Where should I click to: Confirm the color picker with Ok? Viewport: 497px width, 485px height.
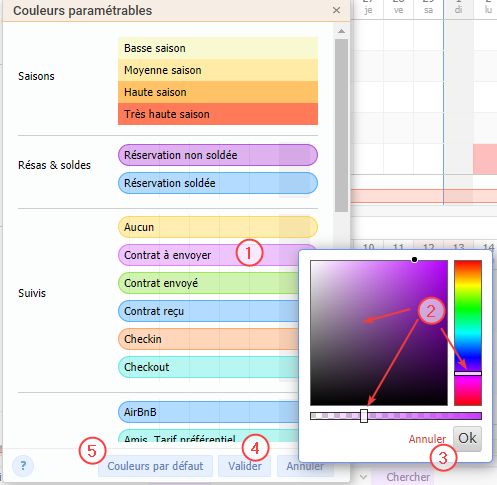pos(467,438)
